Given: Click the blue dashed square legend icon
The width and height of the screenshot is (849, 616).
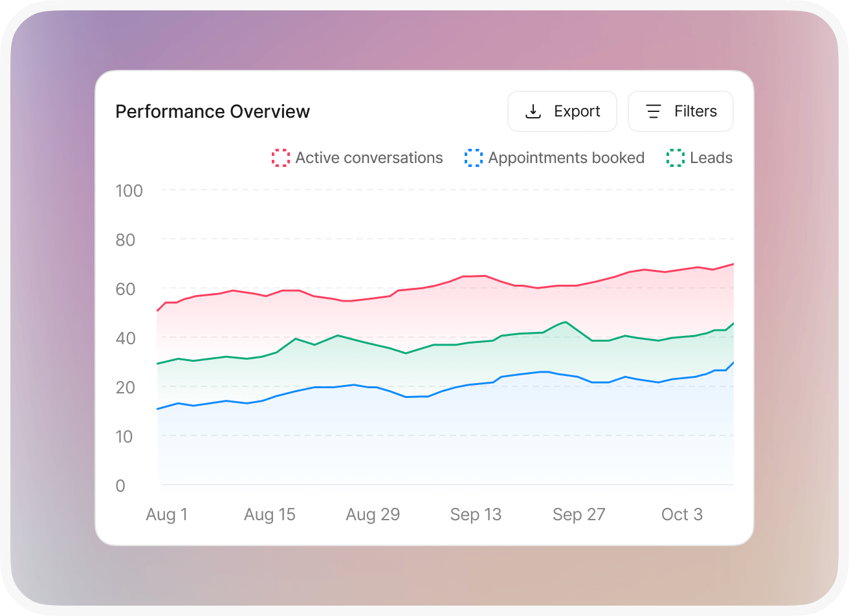Looking at the screenshot, I should (474, 158).
